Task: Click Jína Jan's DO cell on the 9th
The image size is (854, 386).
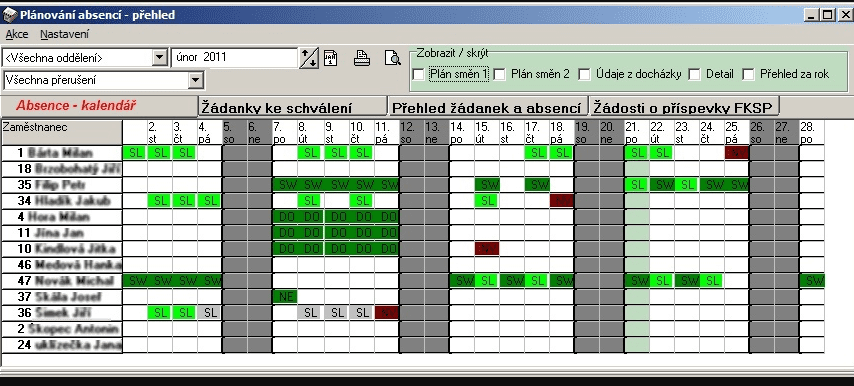Action: click(336, 233)
